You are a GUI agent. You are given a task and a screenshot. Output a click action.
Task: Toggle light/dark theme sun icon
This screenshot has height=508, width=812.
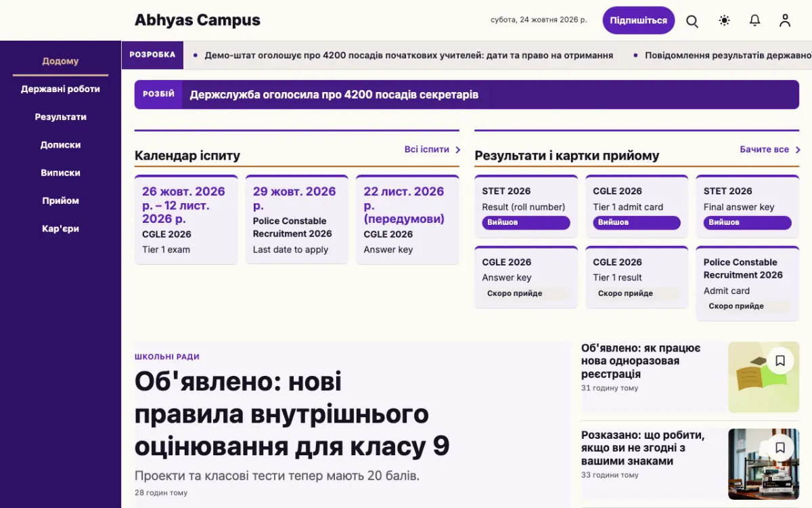tap(725, 21)
